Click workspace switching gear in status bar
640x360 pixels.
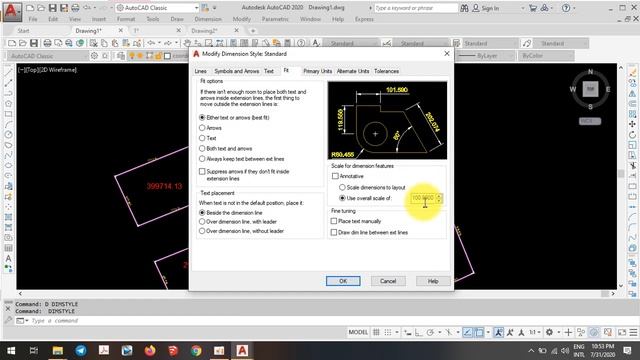tap(549, 332)
